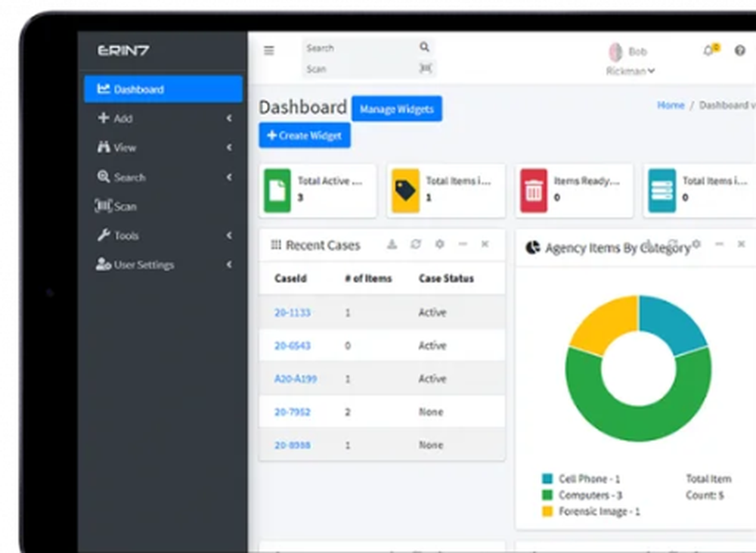
Task: Open case A20-A199
Action: 296,379
